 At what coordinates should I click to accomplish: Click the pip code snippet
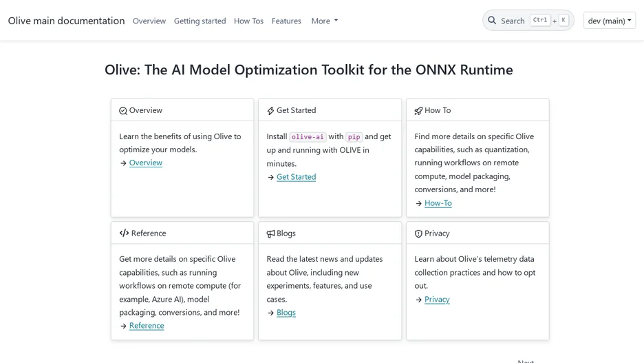coord(354,137)
